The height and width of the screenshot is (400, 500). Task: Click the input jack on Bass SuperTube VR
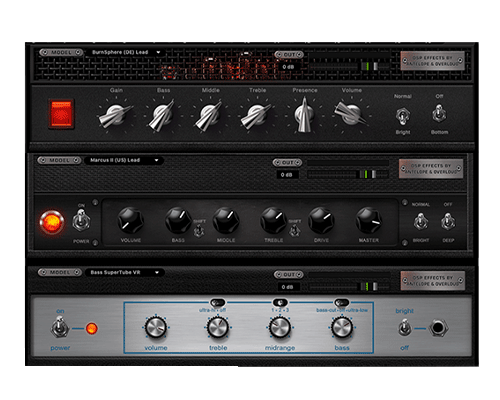(438, 328)
